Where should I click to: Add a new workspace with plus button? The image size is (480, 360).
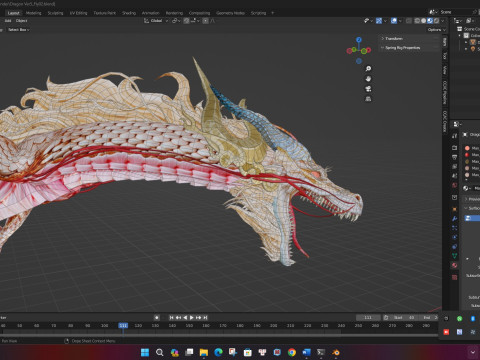(273, 13)
